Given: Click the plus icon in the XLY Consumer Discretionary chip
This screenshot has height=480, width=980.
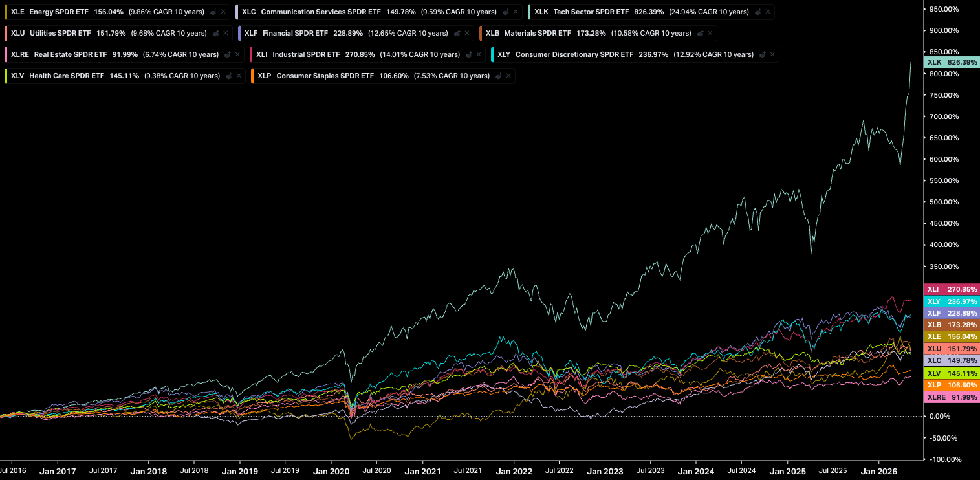Looking at the screenshot, I should (x=763, y=55).
